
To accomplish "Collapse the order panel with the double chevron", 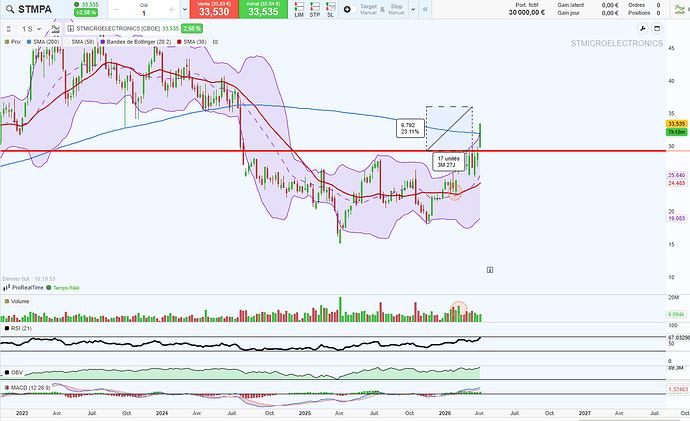I will click(x=425, y=9).
